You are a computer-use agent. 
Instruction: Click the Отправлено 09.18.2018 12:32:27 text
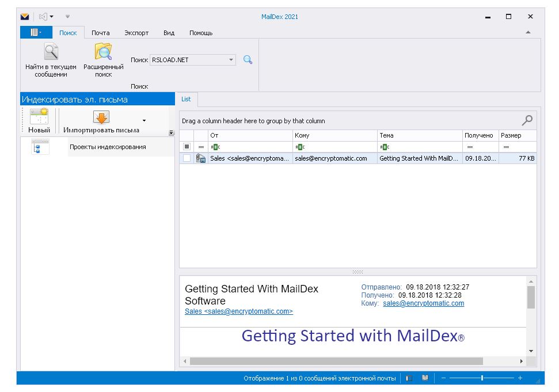click(415, 287)
